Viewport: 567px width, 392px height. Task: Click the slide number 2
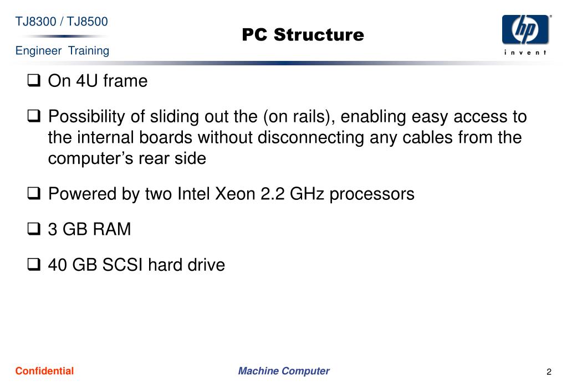point(549,372)
